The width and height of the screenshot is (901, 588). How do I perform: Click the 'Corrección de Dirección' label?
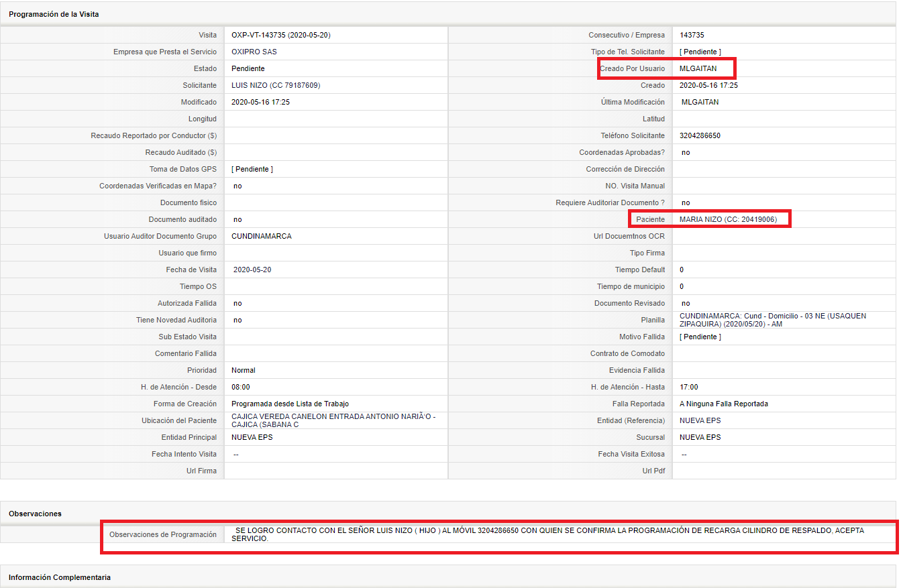[x=625, y=169]
